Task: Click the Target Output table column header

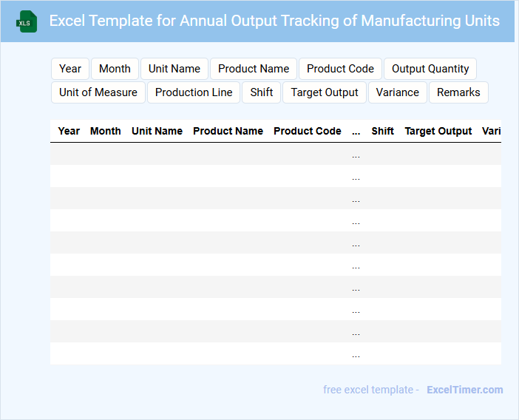Action: click(x=438, y=131)
